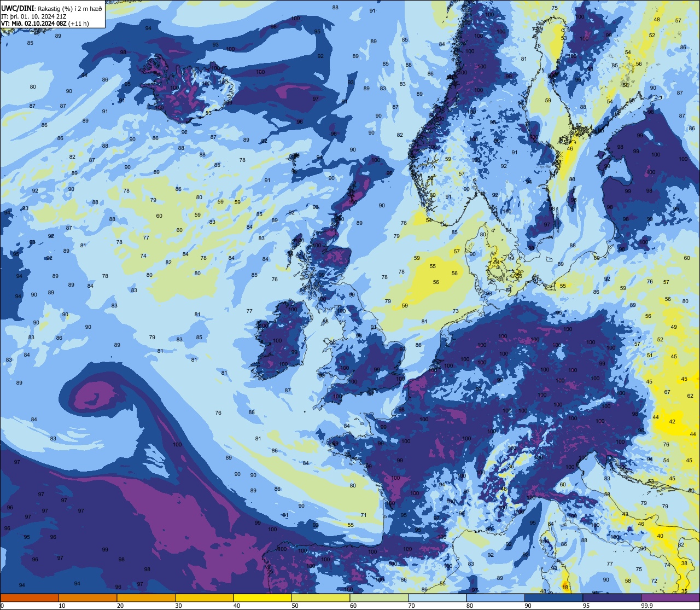Image resolution: width=700 pixels, height=610 pixels.
Task: Click the purple legend segment right of 99.9
Action: (x=671, y=597)
